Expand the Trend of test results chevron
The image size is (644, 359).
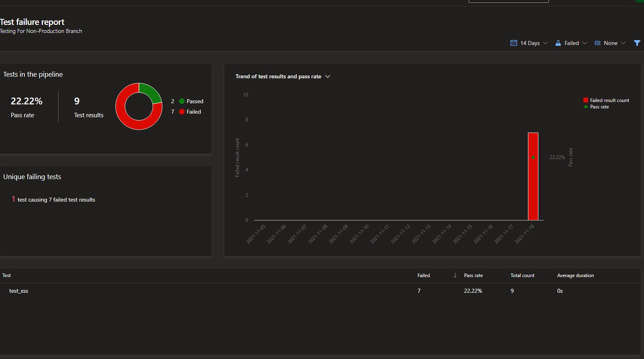[328, 76]
